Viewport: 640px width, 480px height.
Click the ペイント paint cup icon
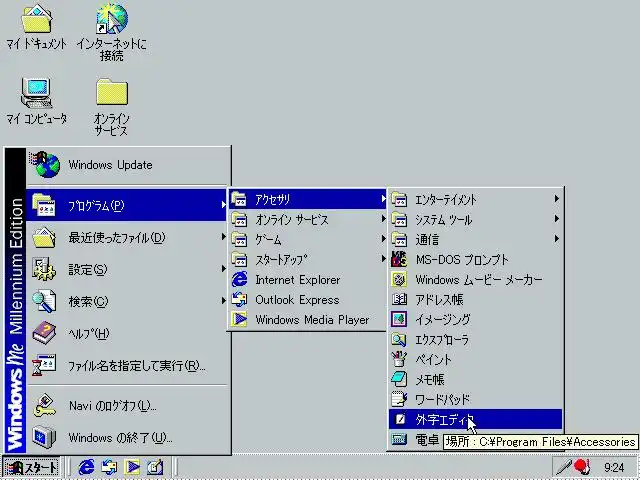[x=399, y=359]
